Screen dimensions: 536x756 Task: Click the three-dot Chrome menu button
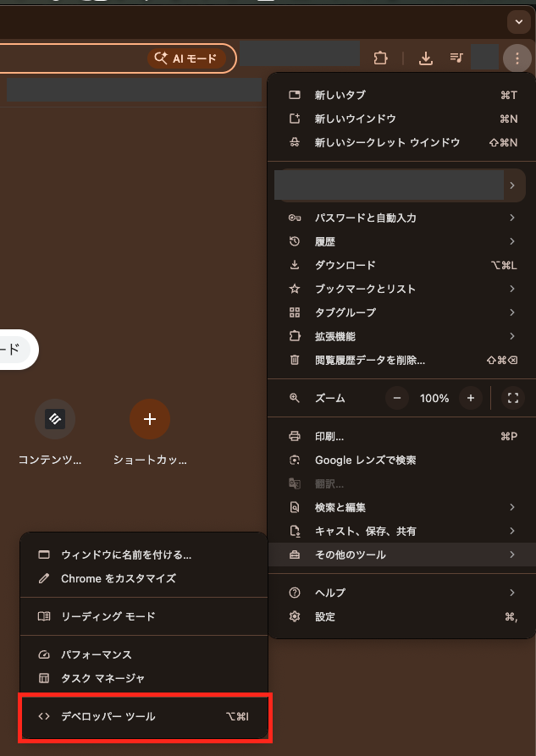coord(517,58)
